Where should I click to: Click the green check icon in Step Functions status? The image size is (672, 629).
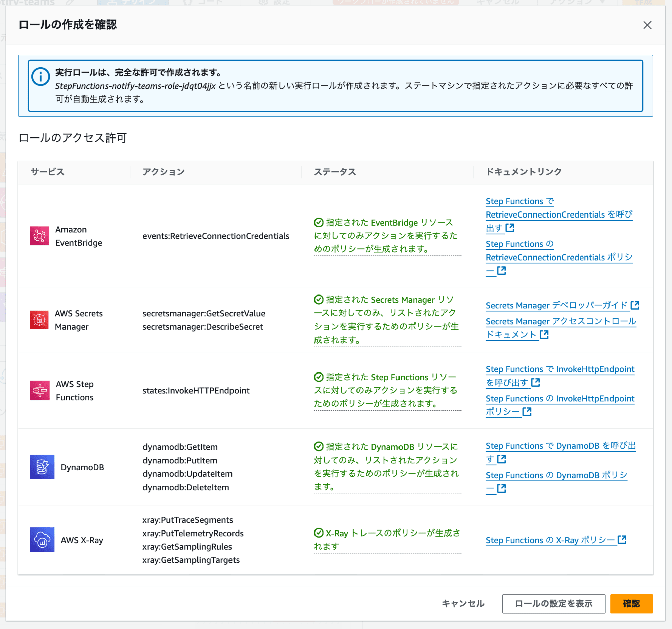[x=319, y=377]
